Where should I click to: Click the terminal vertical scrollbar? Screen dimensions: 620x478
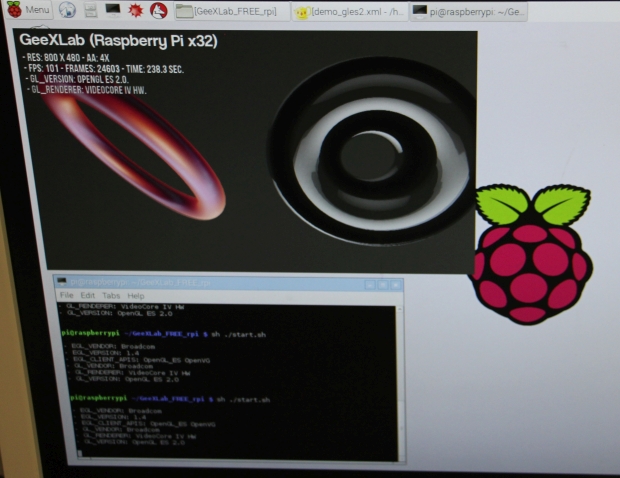point(401,383)
